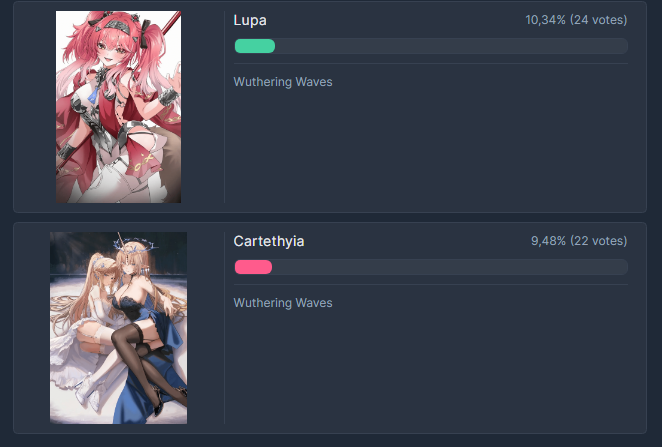Open Wuthering Waves link under Cartethyia

point(283,303)
